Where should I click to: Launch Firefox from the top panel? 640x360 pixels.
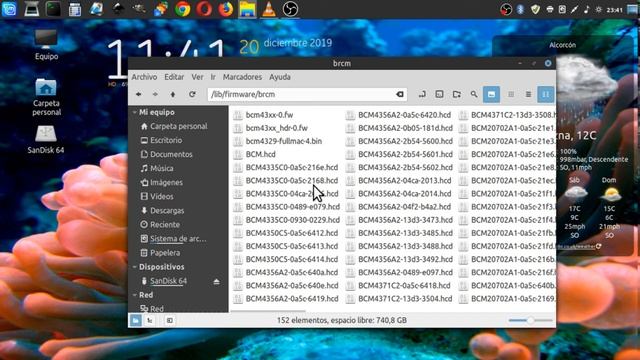click(226, 9)
